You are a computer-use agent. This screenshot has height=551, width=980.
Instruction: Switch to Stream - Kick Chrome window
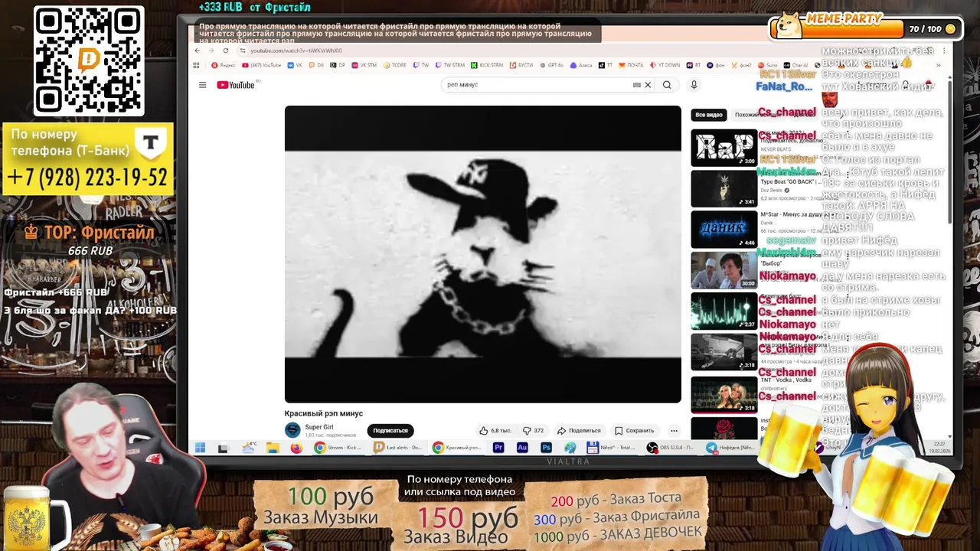click(x=338, y=448)
